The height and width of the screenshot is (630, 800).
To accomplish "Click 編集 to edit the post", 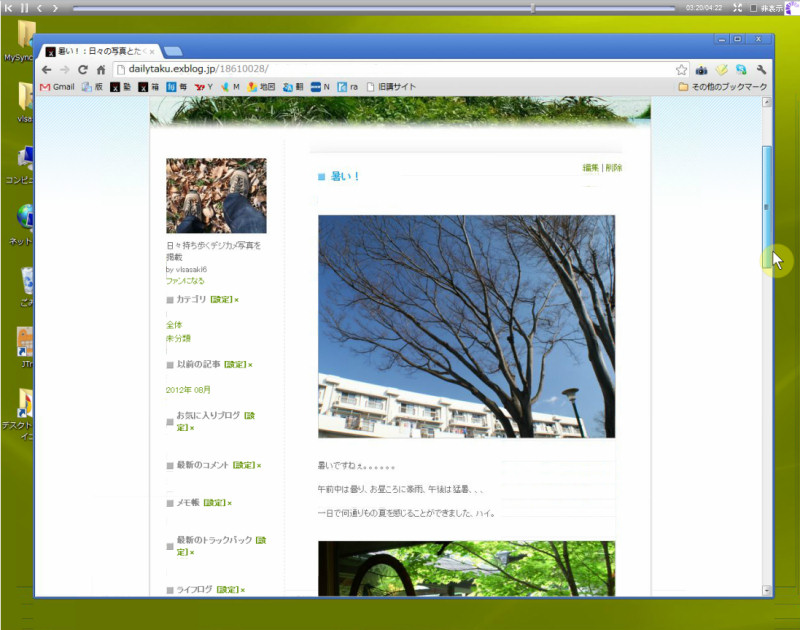I will coord(591,168).
